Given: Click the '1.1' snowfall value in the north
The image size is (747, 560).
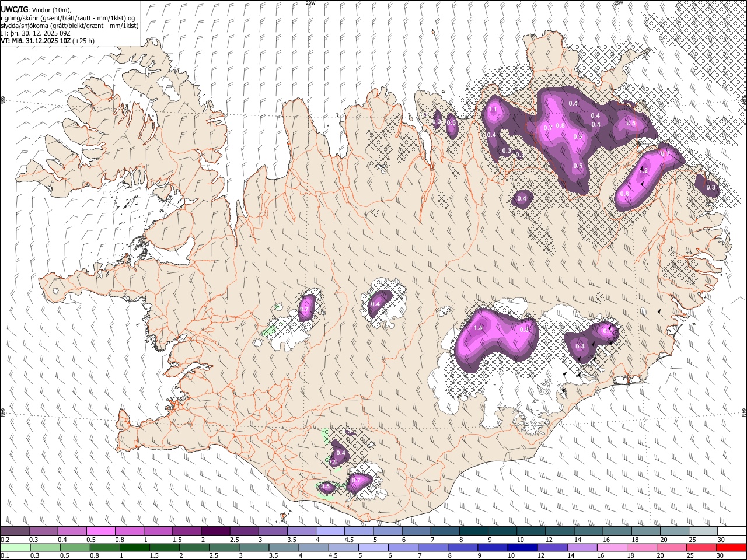Looking at the screenshot, I should point(493,110).
